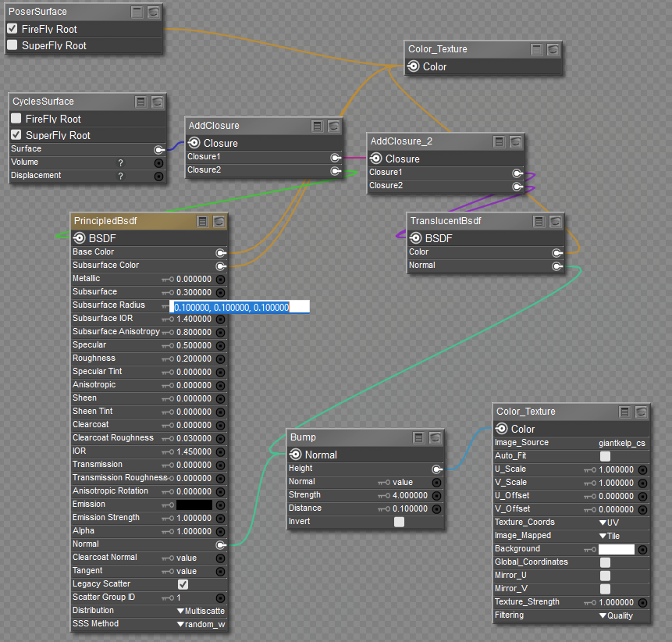
Task: Toggle AddClosure_2 node details icon
Action: pos(499,141)
